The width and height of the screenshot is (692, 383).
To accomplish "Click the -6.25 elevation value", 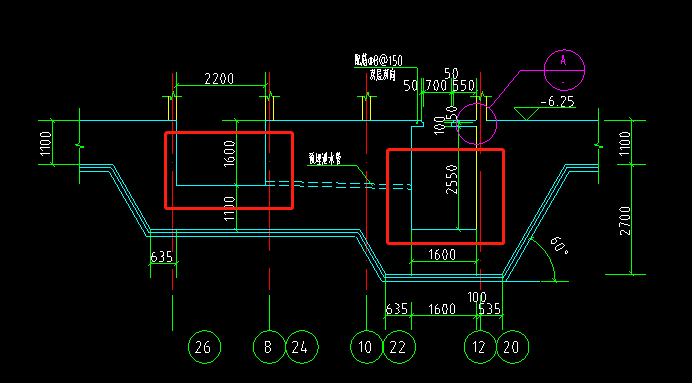I will tap(558, 102).
